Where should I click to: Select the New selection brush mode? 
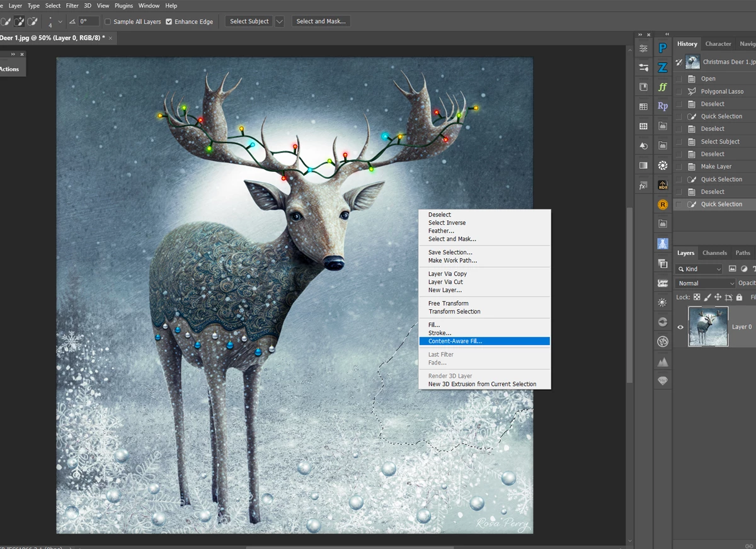point(6,21)
